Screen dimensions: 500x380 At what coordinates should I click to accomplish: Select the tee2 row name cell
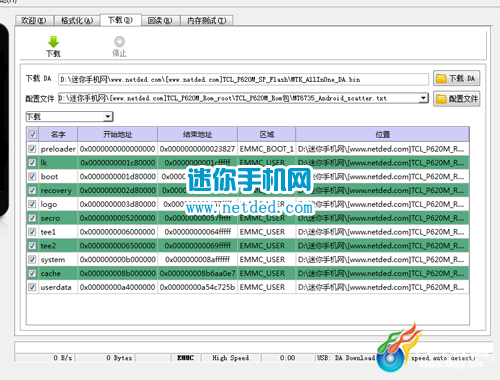click(x=58, y=246)
